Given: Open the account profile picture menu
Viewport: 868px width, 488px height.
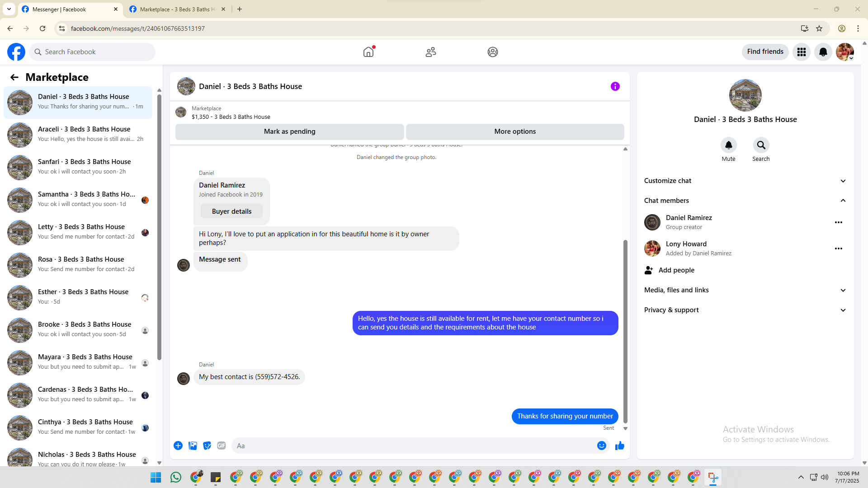Looking at the screenshot, I should 845,52.
